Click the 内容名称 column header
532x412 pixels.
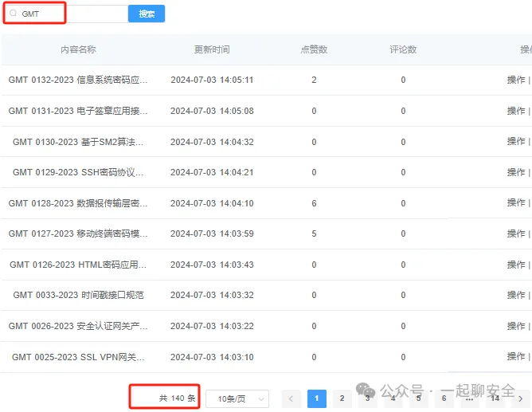point(78,49)
